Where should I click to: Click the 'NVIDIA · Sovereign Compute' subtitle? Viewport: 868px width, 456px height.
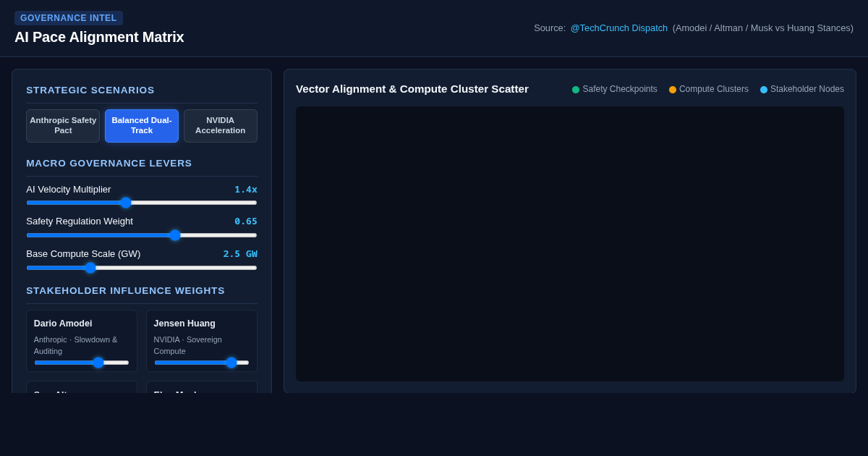click(x=188, y=345)
